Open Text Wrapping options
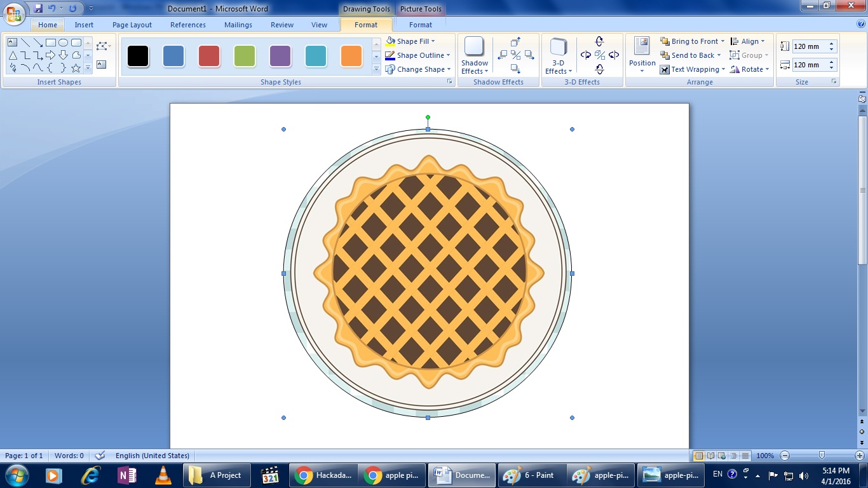This screenshot has height=488, width=868. point(693,69)
